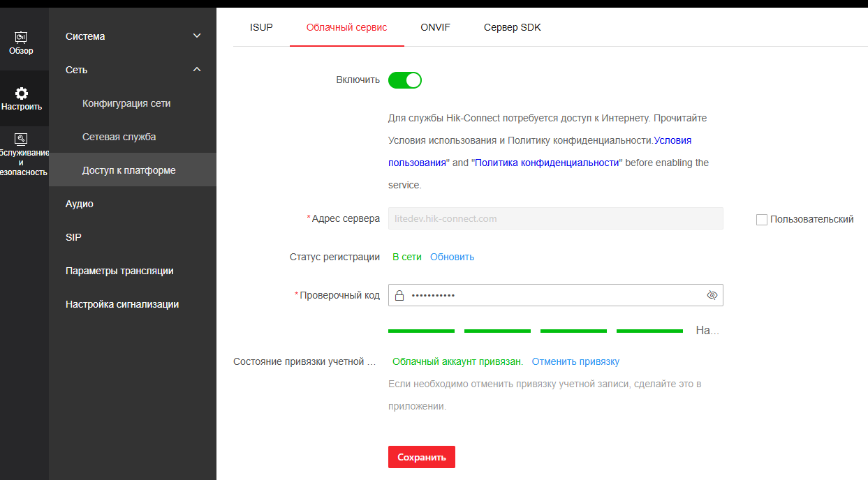The height and width of the screenshot is (480, 868).
Task: Open the Сервер SDK tab
Action: tap(512, 28)
